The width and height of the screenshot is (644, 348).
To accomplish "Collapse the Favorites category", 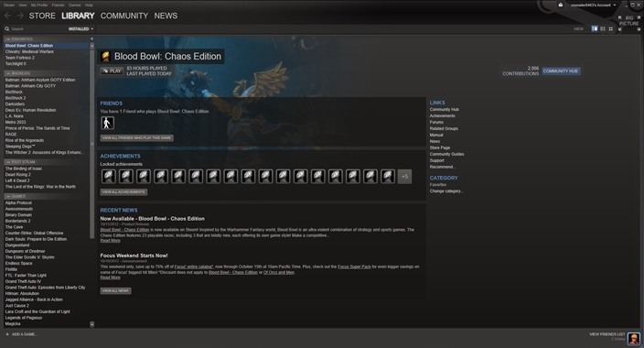I will pos(8,39).
